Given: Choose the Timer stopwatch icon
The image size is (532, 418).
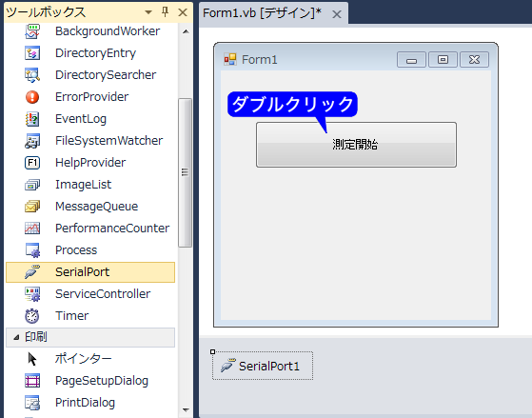Looking at the screenshot, I should 32,316.
